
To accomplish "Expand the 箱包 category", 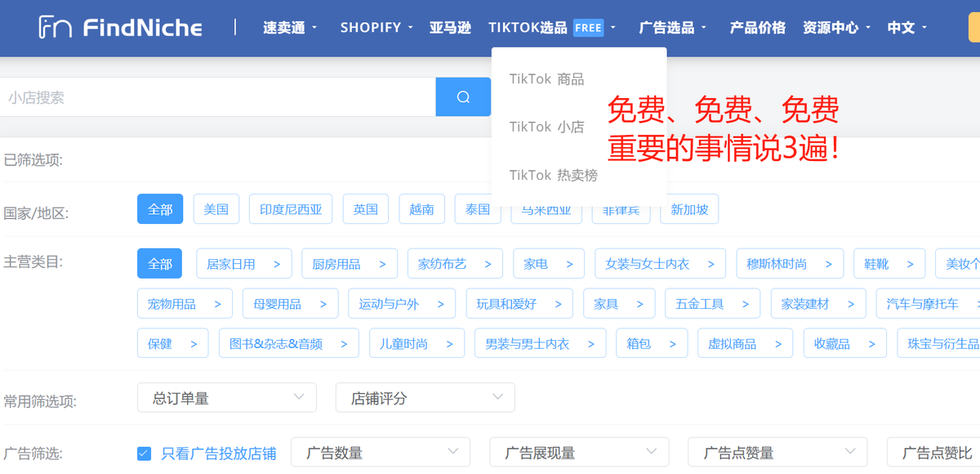I will point(652,344).
